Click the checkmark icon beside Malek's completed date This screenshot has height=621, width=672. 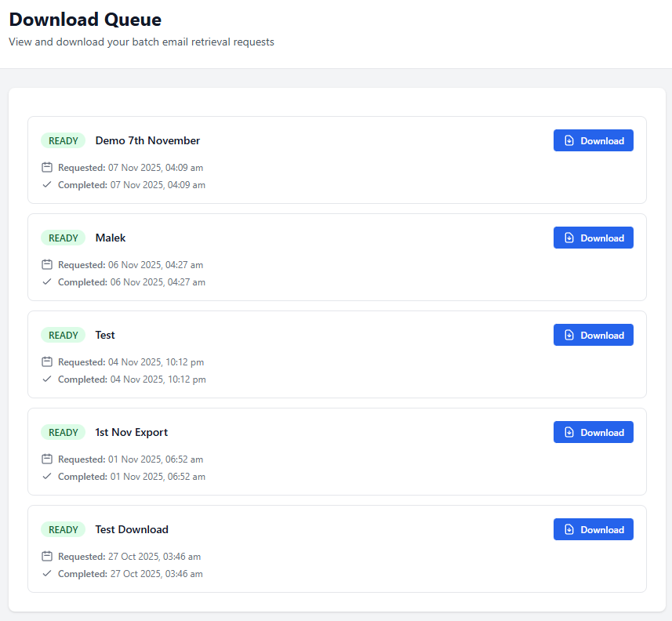click(46, 281)
